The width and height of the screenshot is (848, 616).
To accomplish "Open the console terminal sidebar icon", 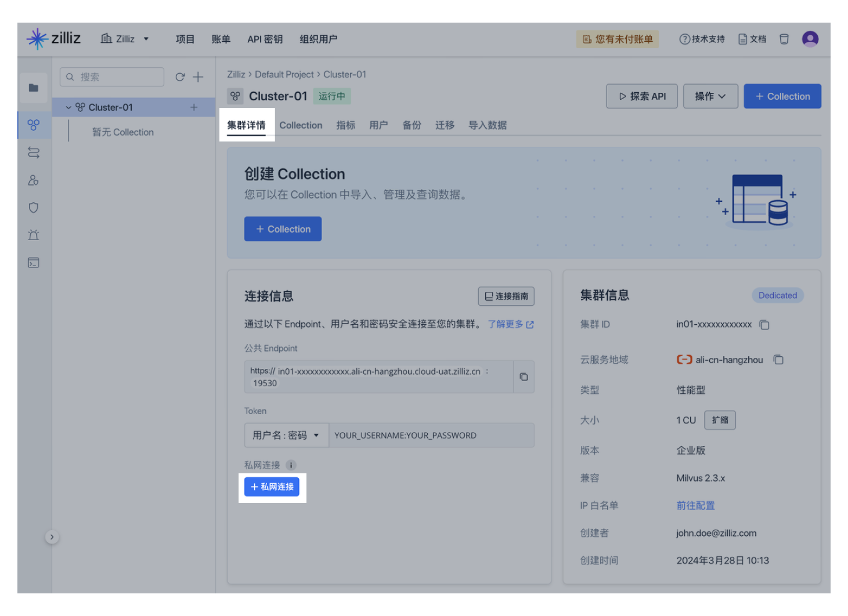I will point(34,263).
